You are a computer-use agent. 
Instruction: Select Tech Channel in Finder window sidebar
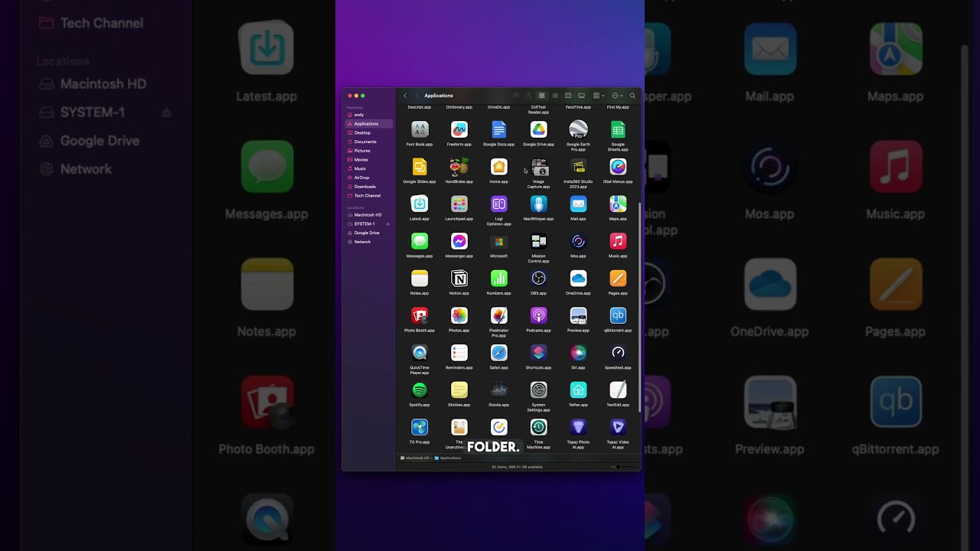click(369, 196)
